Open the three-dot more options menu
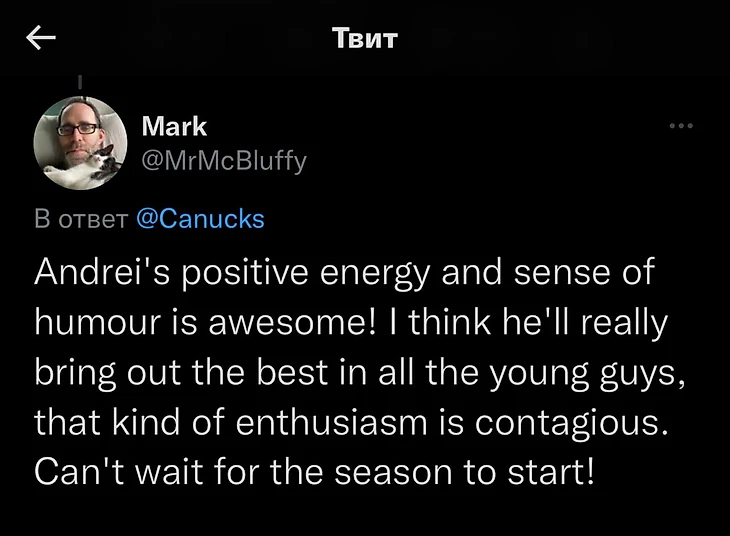Image resolution: width=730 pixels, height=536 pixels. tap(680, 126)
